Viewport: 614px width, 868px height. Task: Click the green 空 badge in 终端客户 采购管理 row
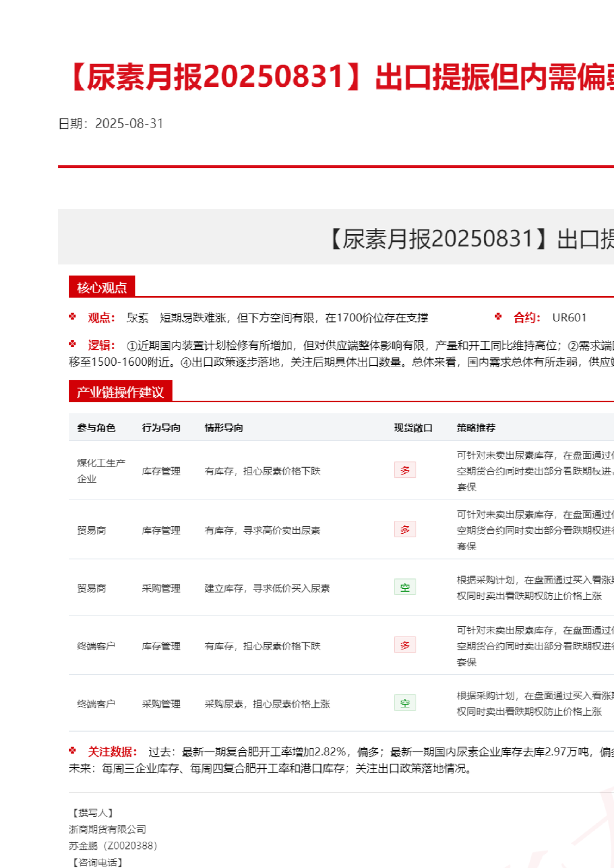coord(405,703)
